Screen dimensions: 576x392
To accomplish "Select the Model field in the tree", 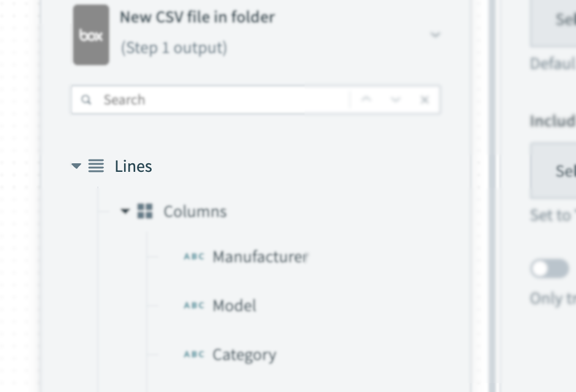I will (x=234, y=305).
